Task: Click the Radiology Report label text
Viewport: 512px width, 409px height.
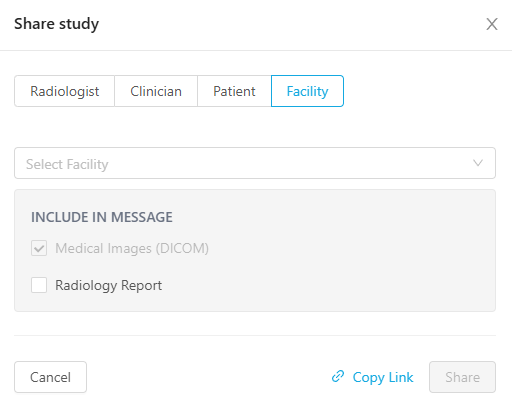Action: (x=108, y=286)
